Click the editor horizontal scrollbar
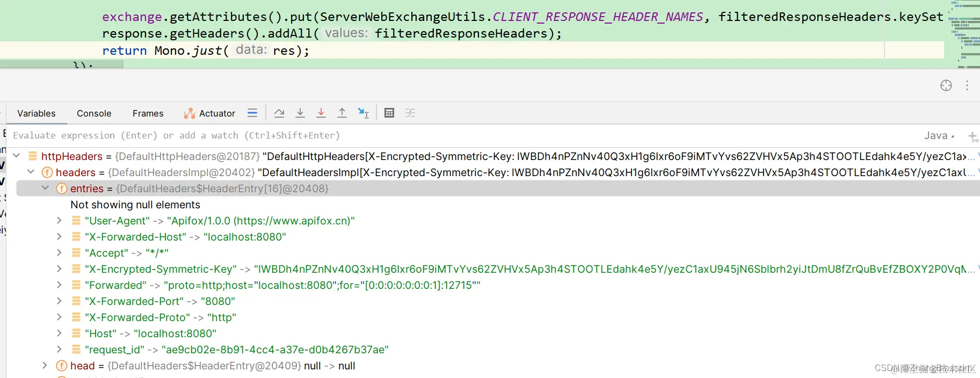 pyautogui.click(x=62, y=64)
